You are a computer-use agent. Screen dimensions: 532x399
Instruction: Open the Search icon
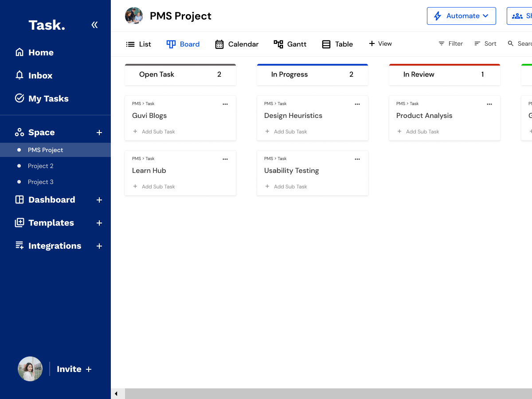pos(511,43)
